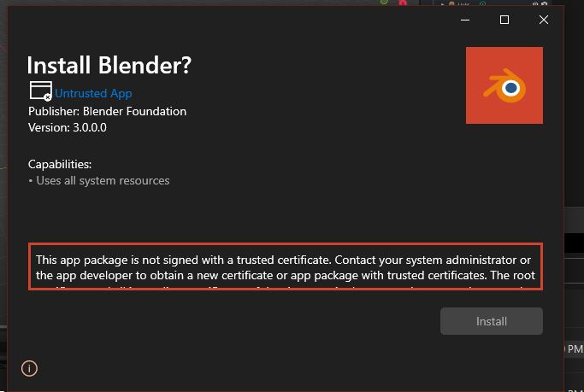584x392 pixels.
Task: Click the Publisher: Blender Foundation text
Action: click(x=107, y=111)
